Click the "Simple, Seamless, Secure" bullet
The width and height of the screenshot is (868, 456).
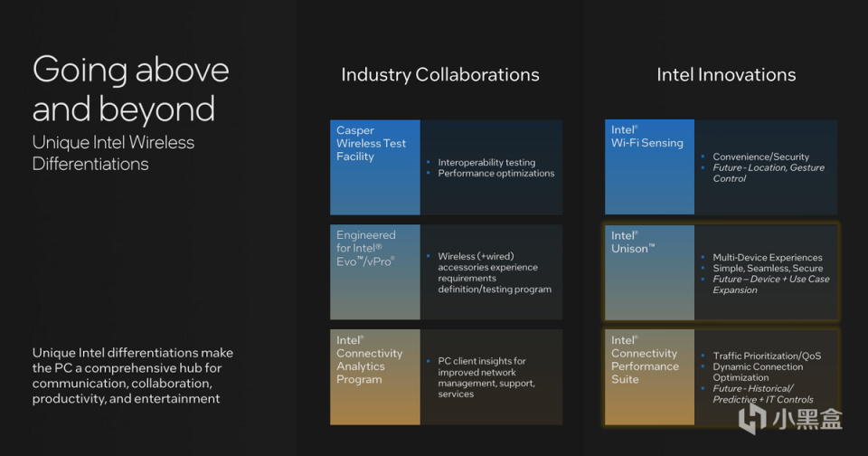[768, 268]
